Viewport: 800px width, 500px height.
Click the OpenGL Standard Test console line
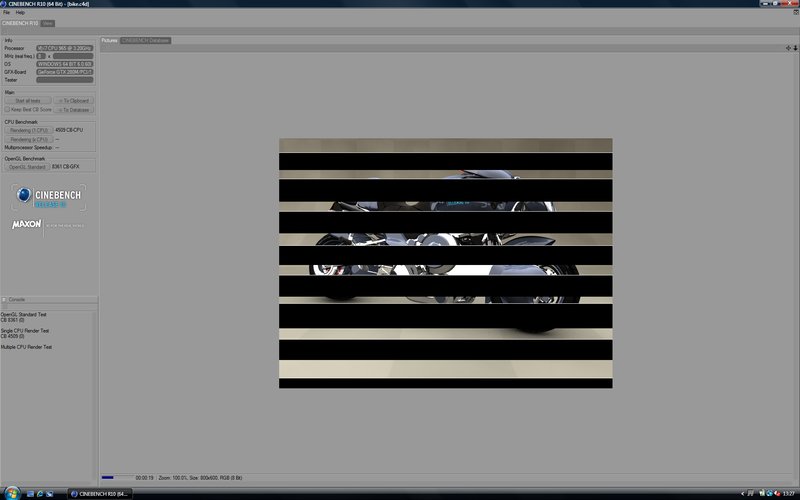click(x=23, y=315)
